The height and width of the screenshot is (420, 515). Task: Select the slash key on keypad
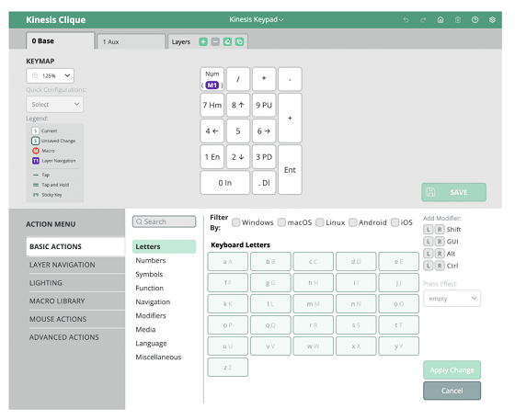(x=238, y=79)
